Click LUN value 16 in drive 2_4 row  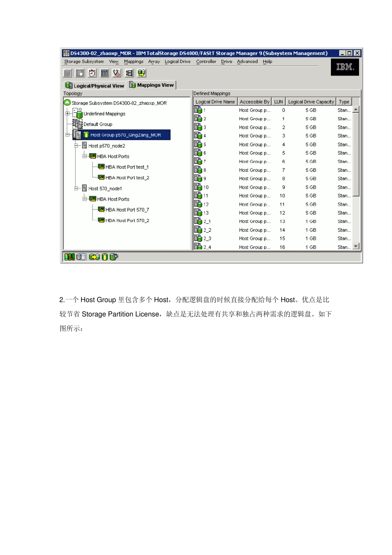[x=282, y=247]
